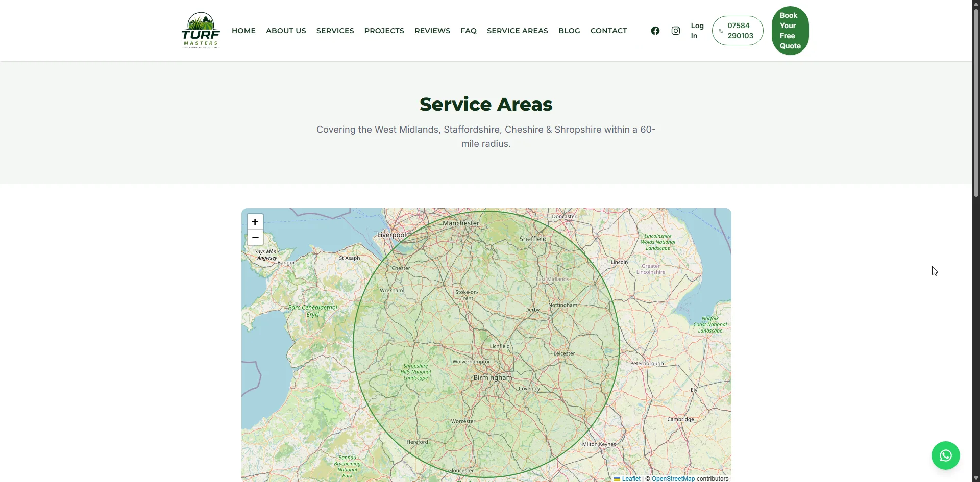The image size is (980, 482).
Task: Click Birmingham label on the map
Action: coord(493,378)
